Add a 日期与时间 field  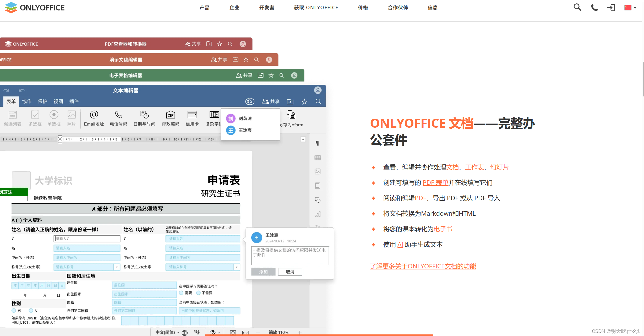tap(144, 118)
